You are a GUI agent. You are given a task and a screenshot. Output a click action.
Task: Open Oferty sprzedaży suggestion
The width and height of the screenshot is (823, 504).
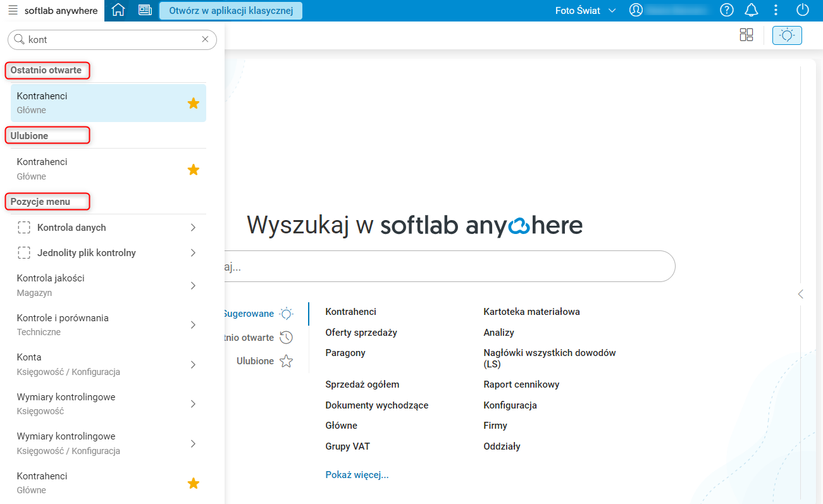tap(361, 333)
